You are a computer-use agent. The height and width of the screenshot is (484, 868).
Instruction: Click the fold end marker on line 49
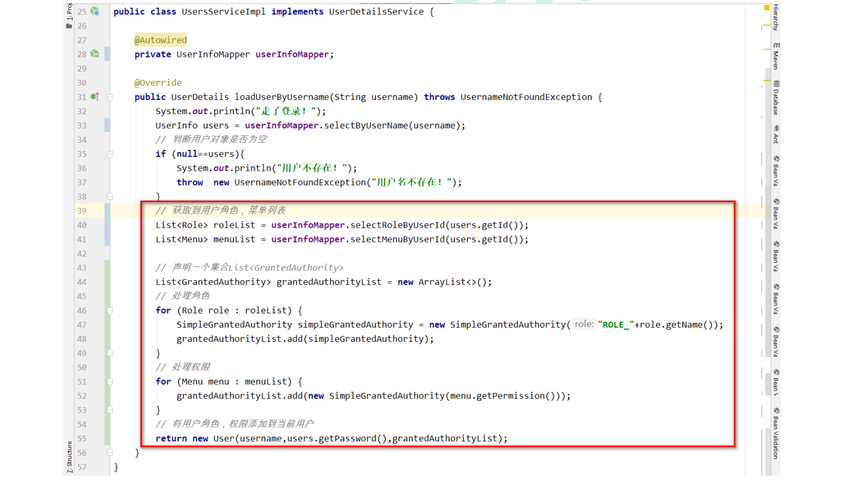[110, 353]
